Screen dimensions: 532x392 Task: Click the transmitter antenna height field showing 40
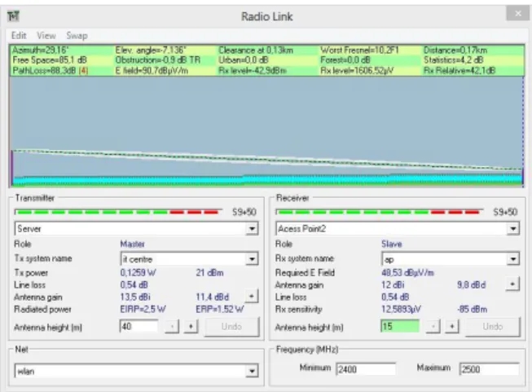coord(138,327)
